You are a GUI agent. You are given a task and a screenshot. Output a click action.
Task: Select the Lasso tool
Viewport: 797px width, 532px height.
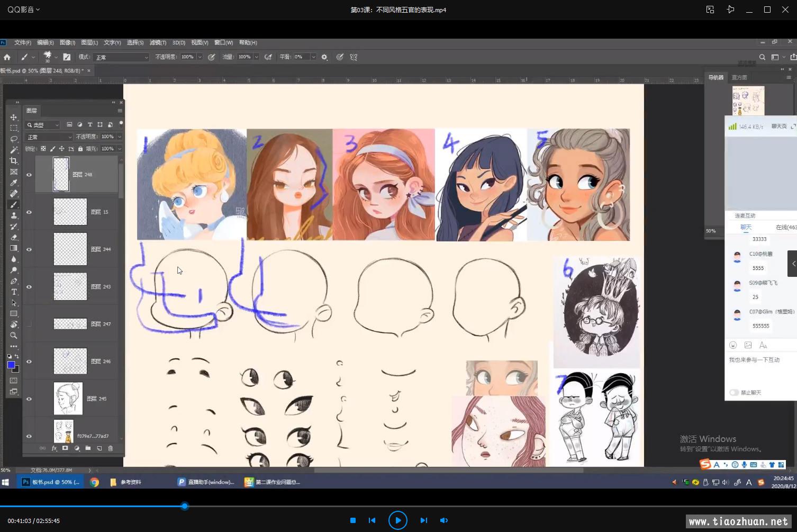point(14,139)
